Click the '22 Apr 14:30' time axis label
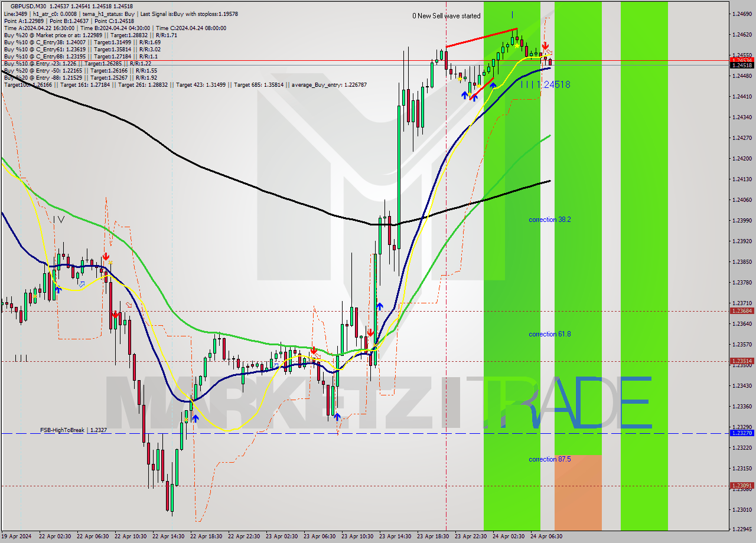This screenshot has width=756, height=543. (x=168, y=537)
